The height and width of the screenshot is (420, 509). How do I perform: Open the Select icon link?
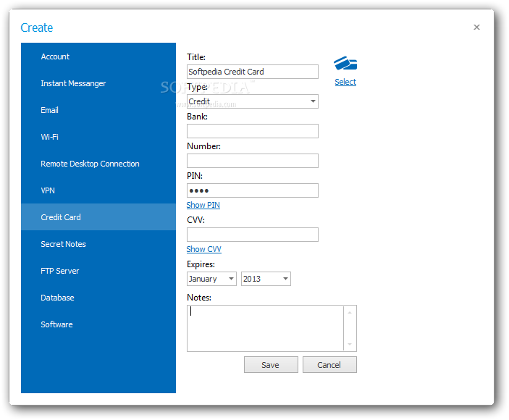pyautogui.click(x=345, y=82)
